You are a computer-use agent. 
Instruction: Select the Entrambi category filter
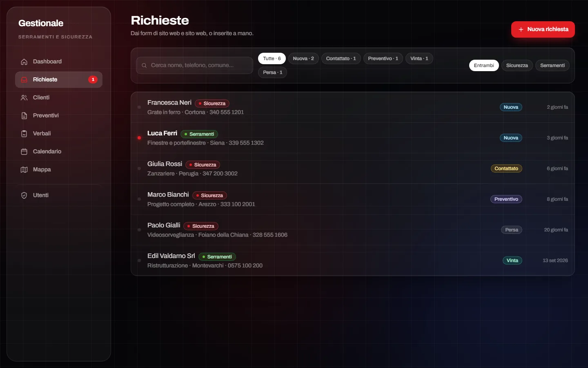pyautogui.click(x=484, y=65)
